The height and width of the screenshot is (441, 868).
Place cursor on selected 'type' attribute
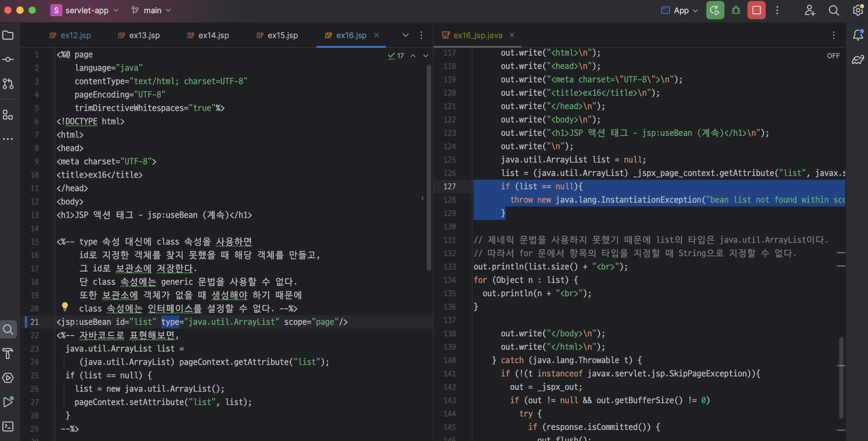(170, 322)
